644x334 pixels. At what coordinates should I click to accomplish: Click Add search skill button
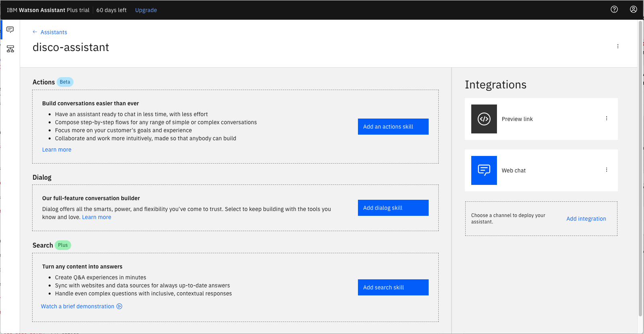[393, 287]
